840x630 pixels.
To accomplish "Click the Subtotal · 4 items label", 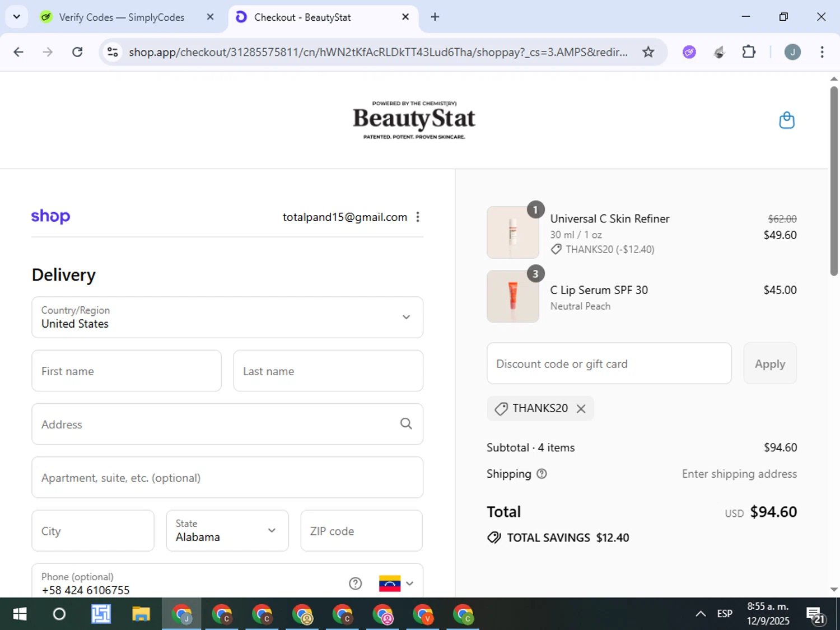I will [x=531, y=447].
